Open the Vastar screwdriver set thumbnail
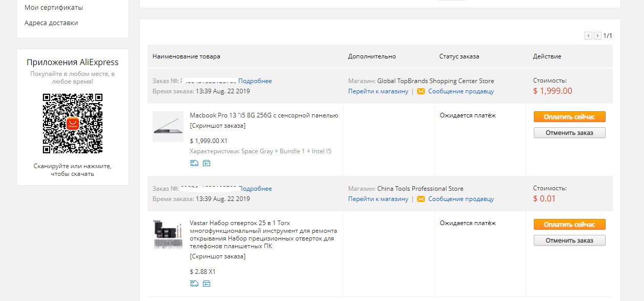 click(168, 234)
